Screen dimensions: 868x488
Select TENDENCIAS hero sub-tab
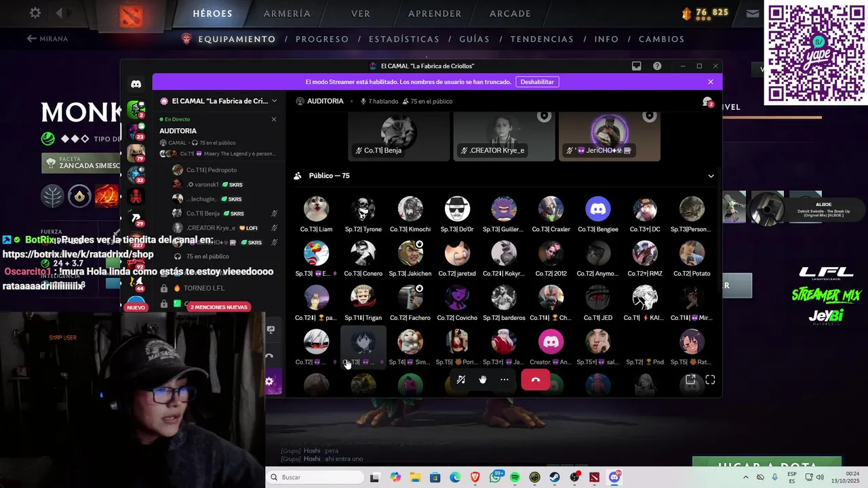pos(542,39)
